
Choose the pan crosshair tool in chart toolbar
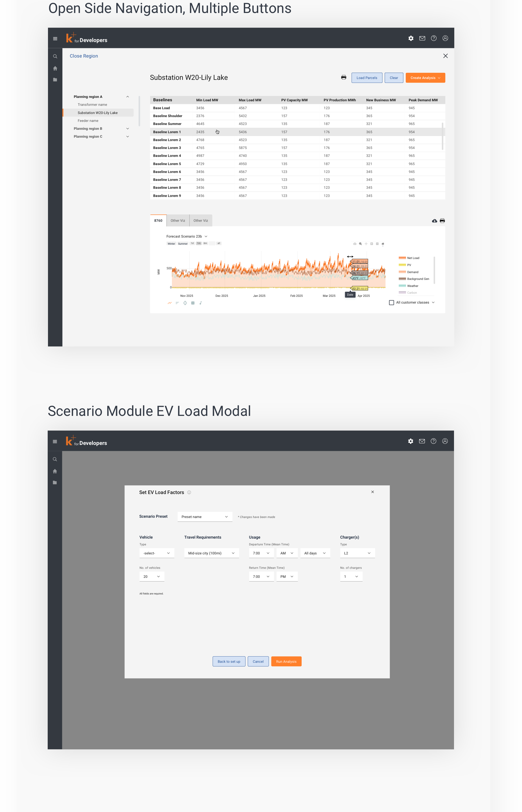[366, 244]
